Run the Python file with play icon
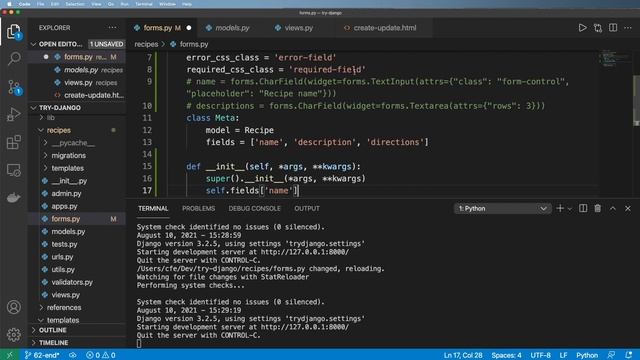This screenshot has width=640, height=360. 582,28
